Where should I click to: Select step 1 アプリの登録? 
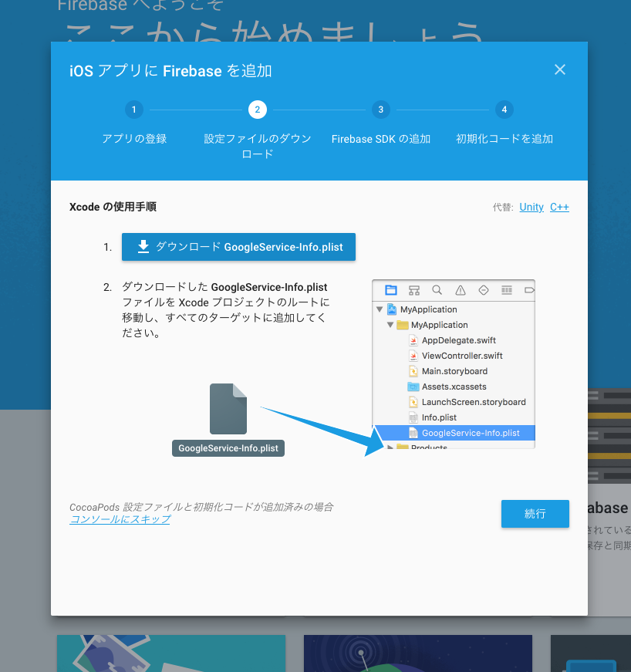pyautogui.click(x=133, y=110)
